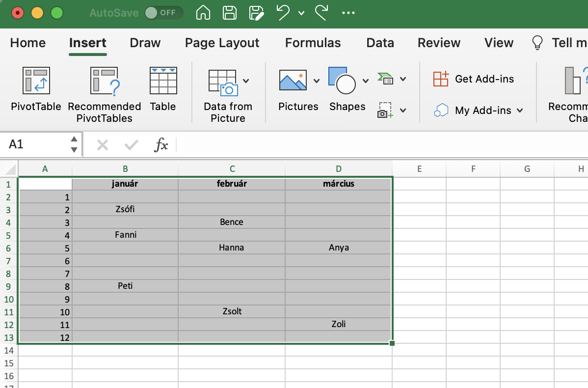588x388 pixels.
Task: Click the Insert Function fx button
Action: click(161, 145)
